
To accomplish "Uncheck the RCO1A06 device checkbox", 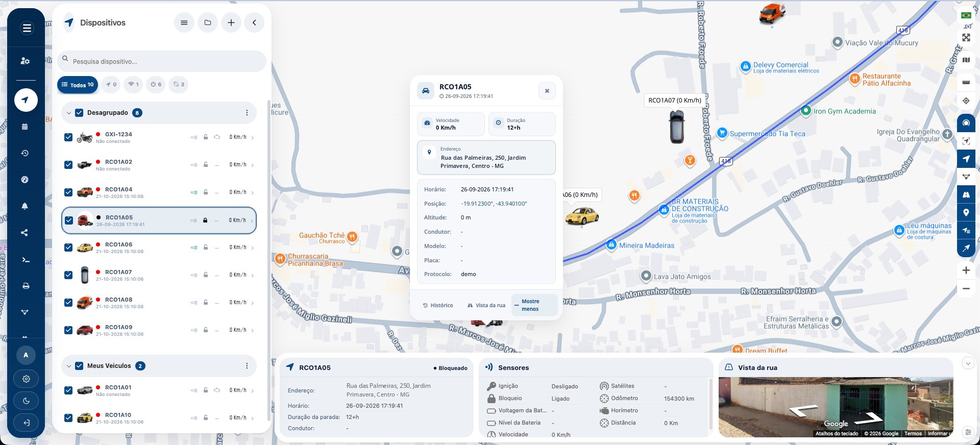I will point(68,248).
